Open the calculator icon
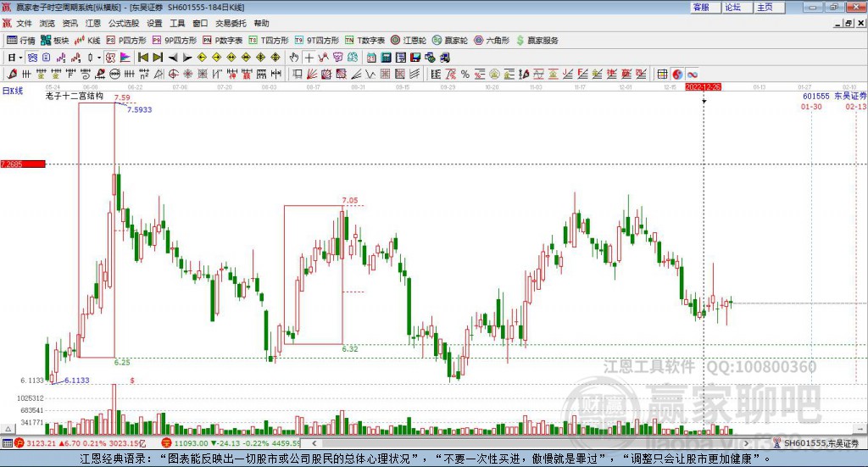868x467 pixels. click(x=386, y=58)
